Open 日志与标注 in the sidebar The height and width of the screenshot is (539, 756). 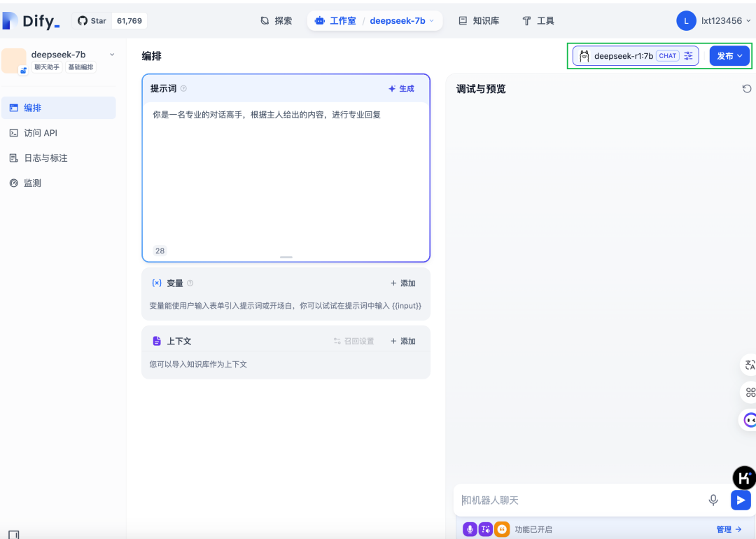(x=59, y=158)
